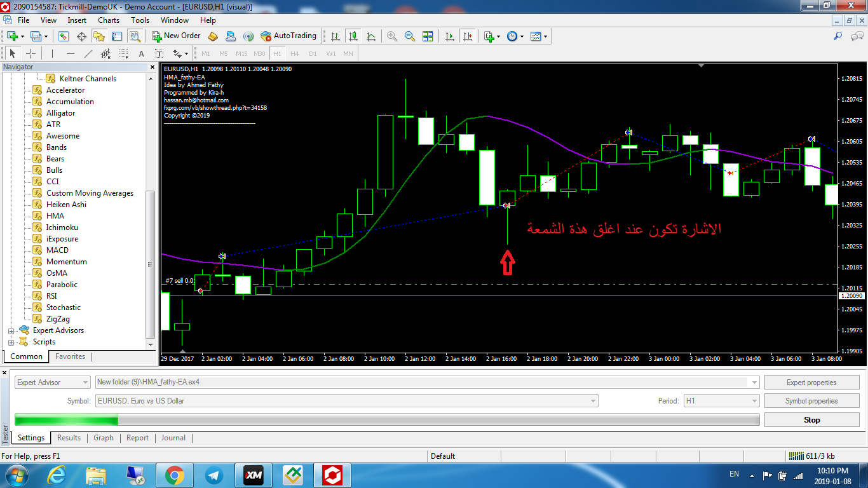Draw a vertical line tool
Image resolution: width=868 pixels, height=488 pixels.
pyautogui.click(x=52, y=54)
